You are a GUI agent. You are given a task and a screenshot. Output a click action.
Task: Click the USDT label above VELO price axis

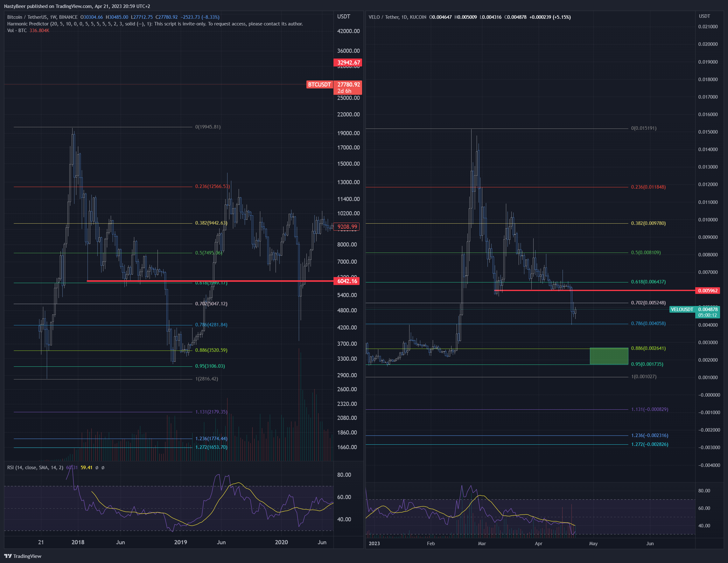704,16
